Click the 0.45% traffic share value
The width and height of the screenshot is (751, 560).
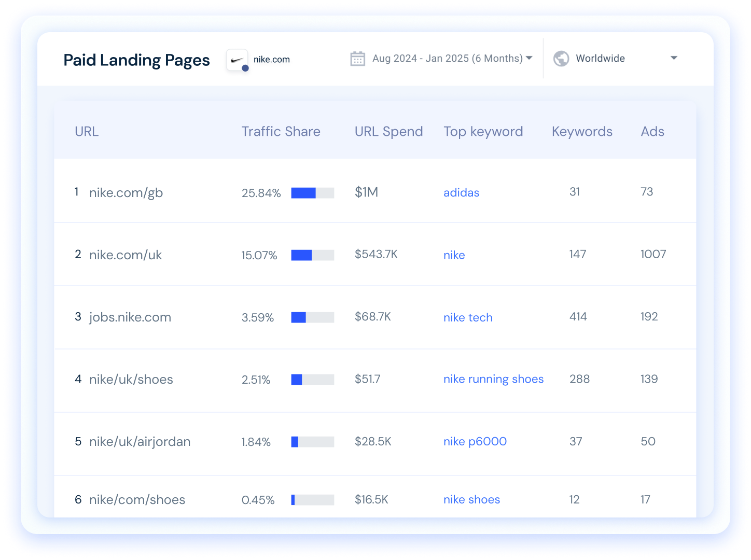click(258, 500)
